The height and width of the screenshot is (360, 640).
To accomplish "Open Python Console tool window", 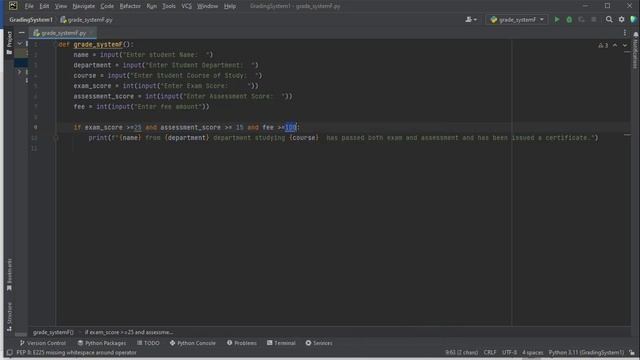I will click(x=193, y=343).
